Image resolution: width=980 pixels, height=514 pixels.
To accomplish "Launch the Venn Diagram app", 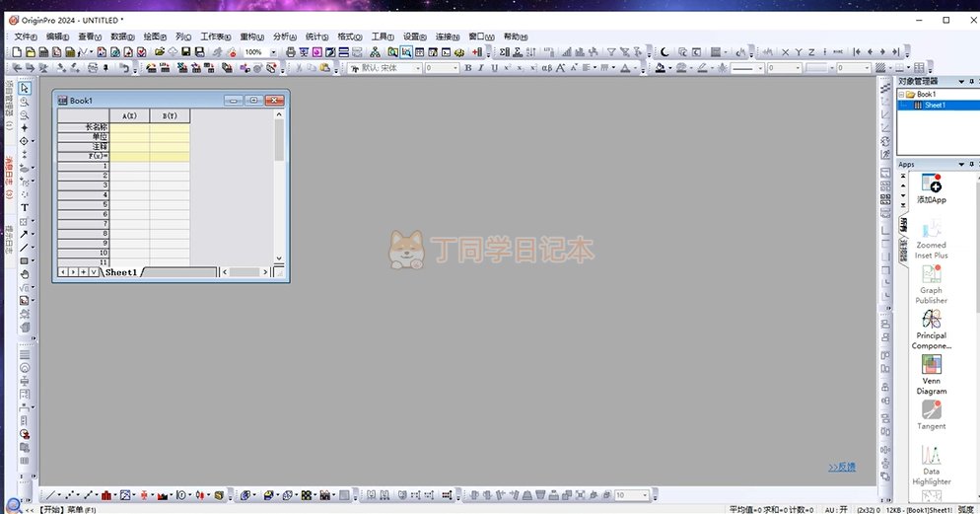I will click(x=931, y=365).
